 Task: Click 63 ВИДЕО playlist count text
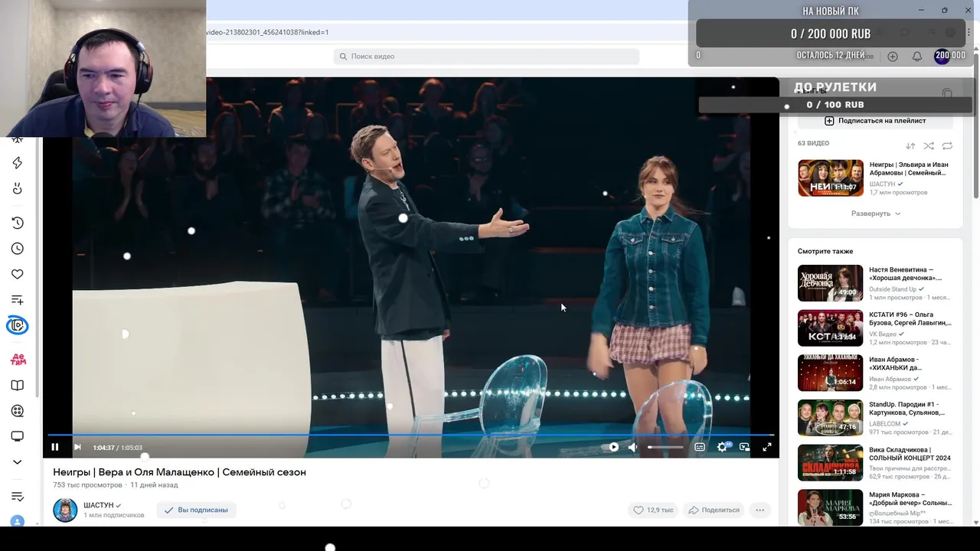[x=813, y=143]
